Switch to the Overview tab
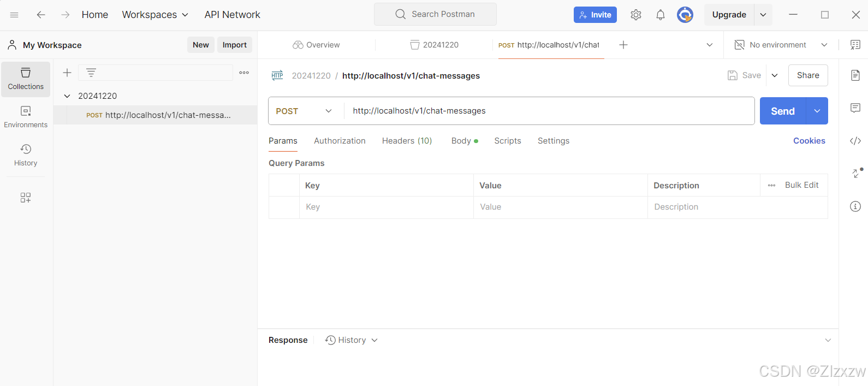Image resolution: width=868 pixels, height=386 pixels. point(316,45)
